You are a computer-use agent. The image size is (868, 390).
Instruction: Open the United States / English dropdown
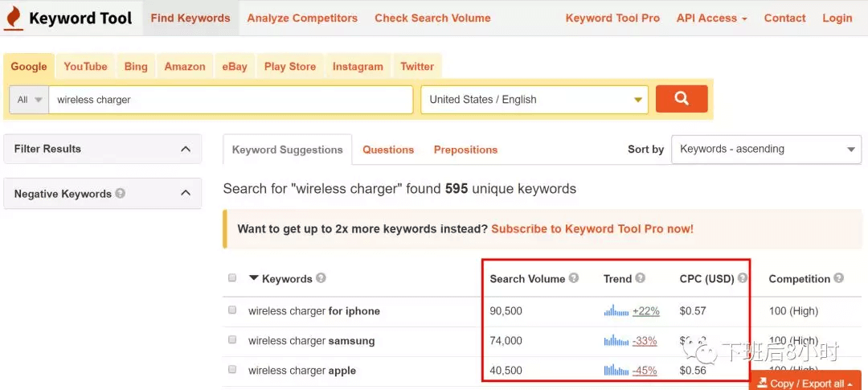(534, 100)
